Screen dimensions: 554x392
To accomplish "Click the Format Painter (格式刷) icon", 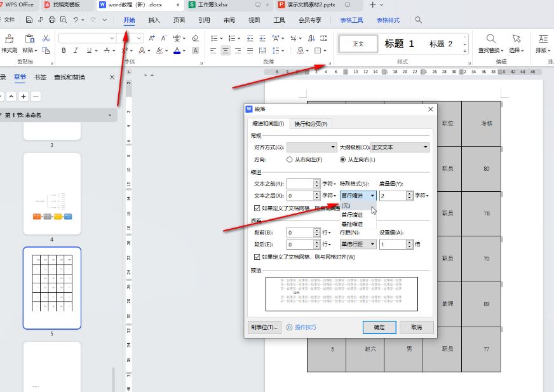I will 9,39.
